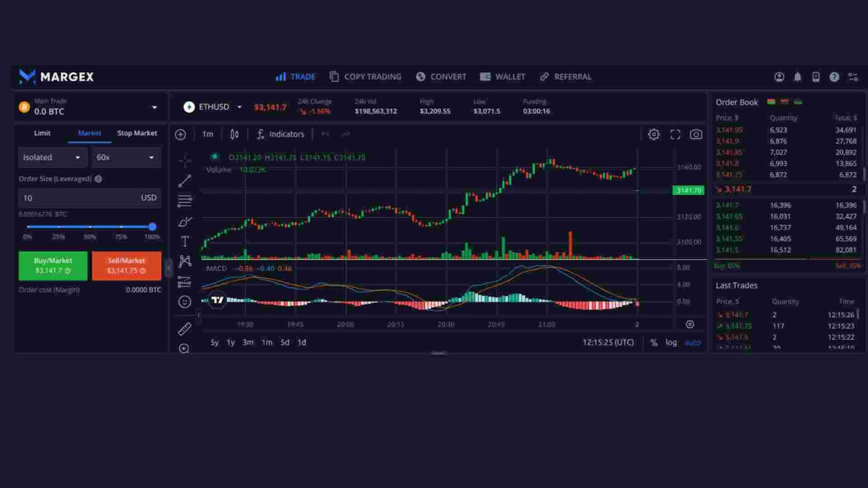868x488 pixels.
Task: Click the 3,141.95 ask row in order book
Action: click(x=786, y=130)
